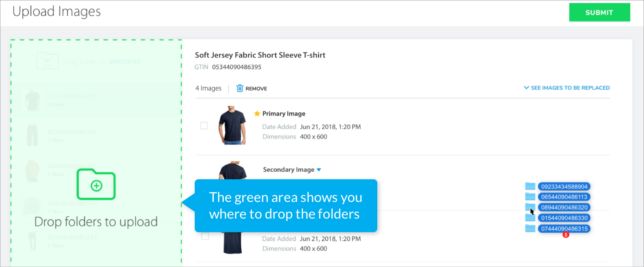Open the Secondary Image type dropdown
Viewport: 644px width, 267px height.
319,169
